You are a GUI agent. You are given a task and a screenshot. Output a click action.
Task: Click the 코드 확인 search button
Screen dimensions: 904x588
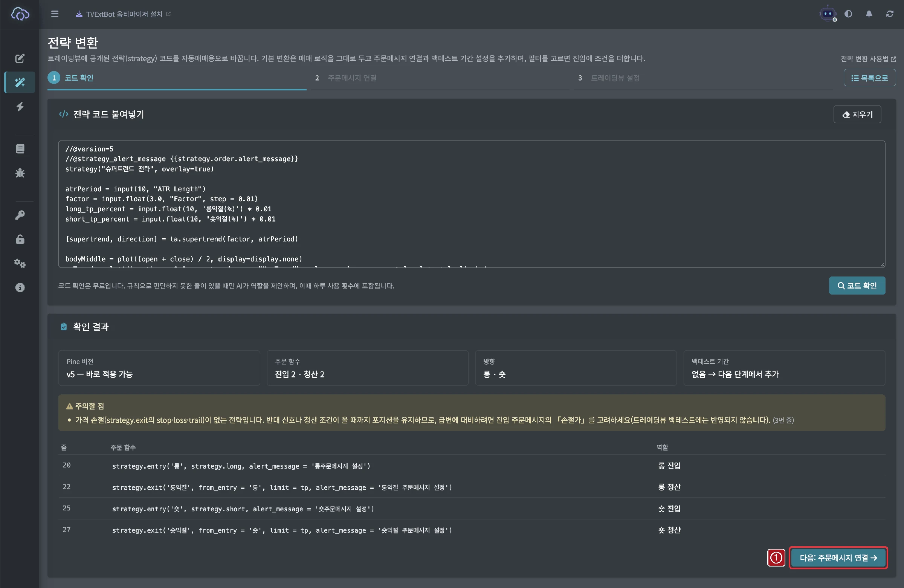point(857,286)
